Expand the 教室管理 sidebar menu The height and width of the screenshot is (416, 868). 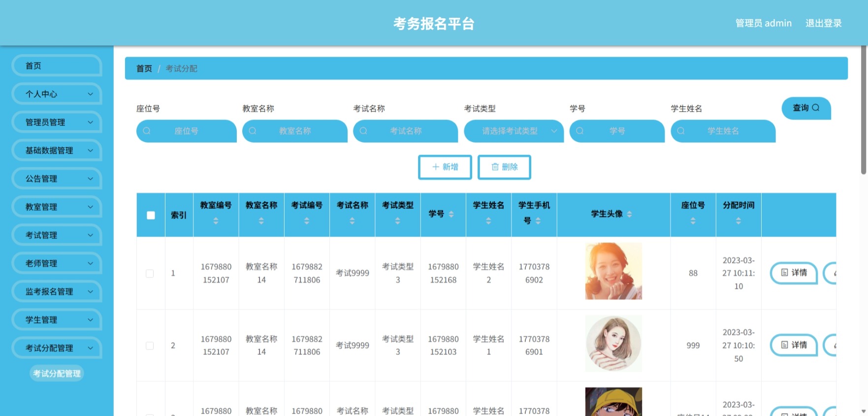[x=57, y=207]
